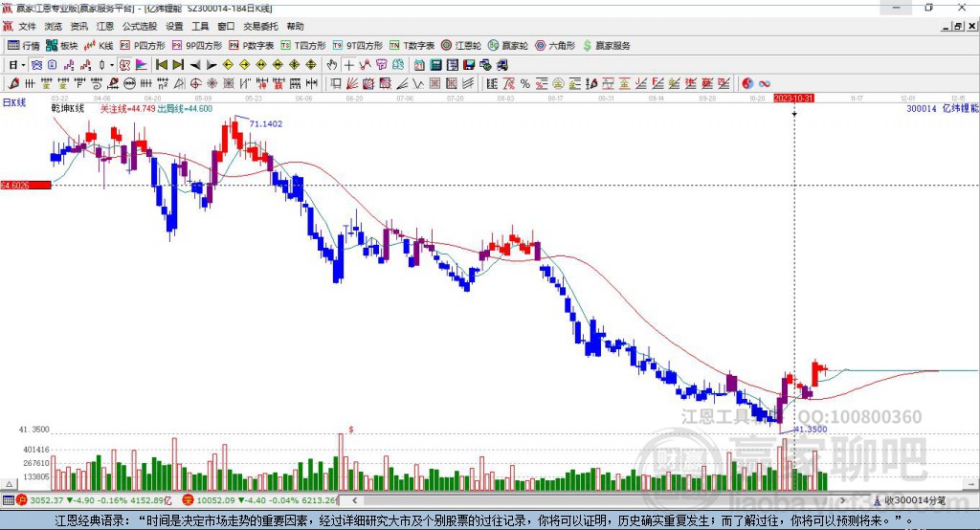Open the 赢家轮 tool
The width and height of the screenshot is (980, 530).
tap(508, 46)
